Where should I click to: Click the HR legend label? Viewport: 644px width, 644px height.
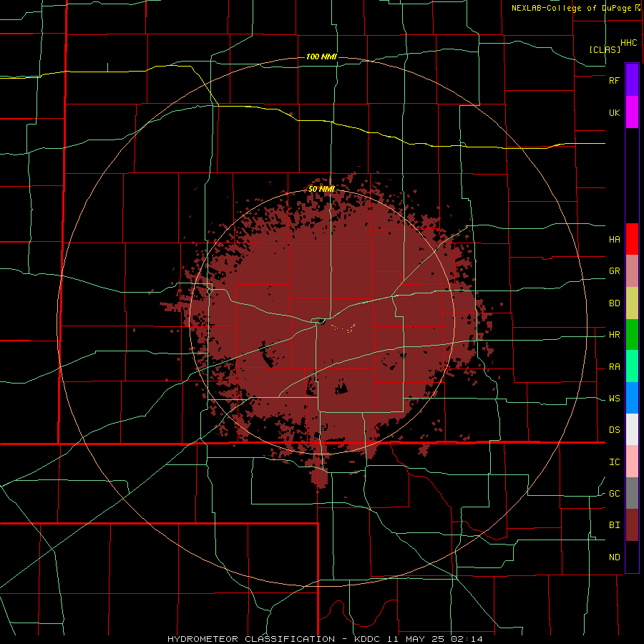click(x=614, y=335)
